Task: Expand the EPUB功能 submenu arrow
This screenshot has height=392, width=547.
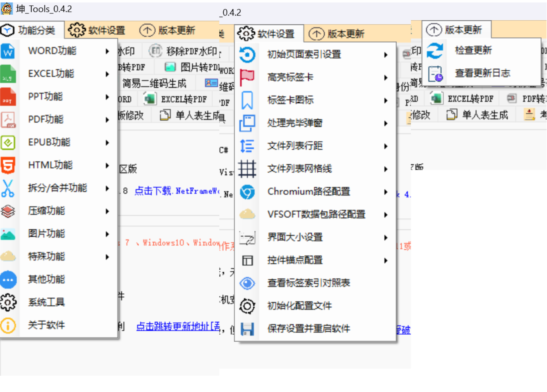Action: pyautogui.click(x=107, y=143)
